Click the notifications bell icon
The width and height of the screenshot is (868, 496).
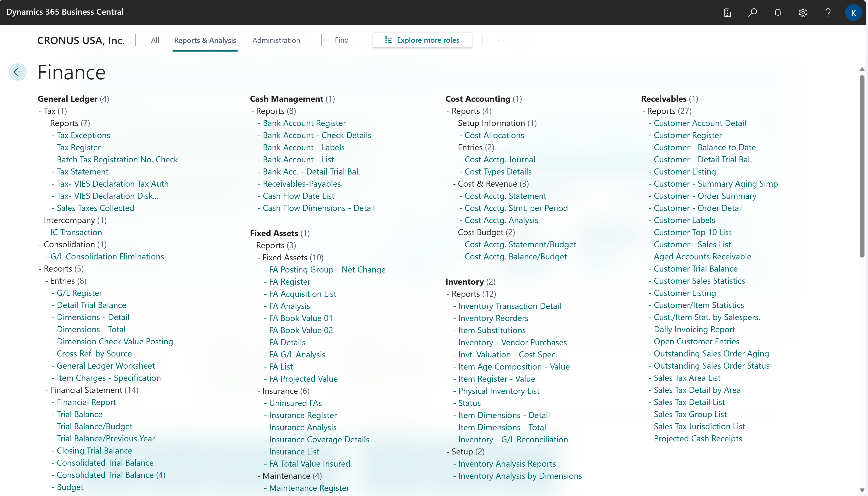(778, 12)
